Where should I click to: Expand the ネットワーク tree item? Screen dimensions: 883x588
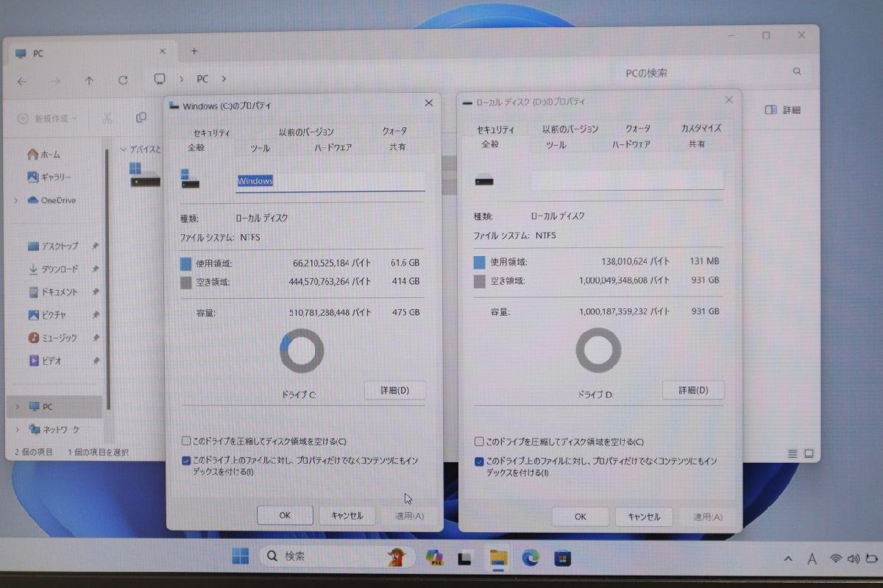(16, 429)
